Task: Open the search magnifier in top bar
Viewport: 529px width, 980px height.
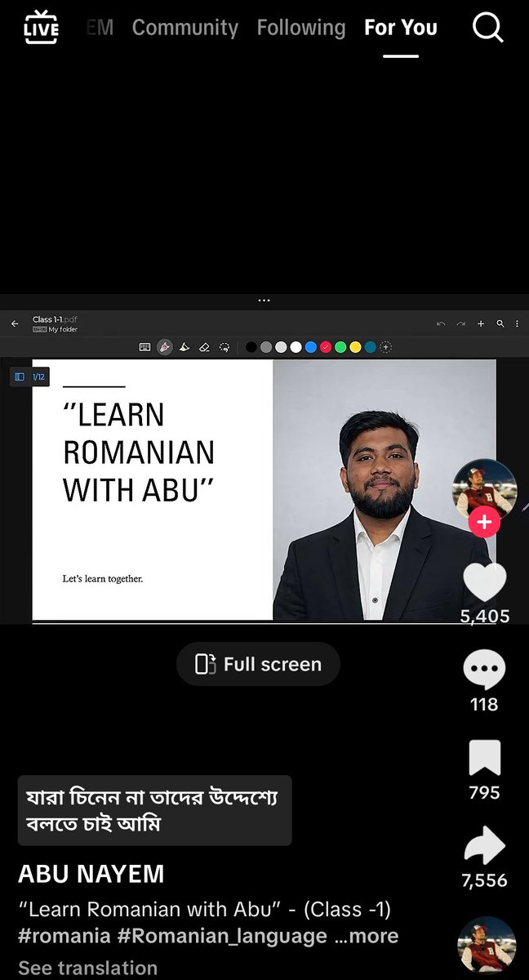Action: 487,28
